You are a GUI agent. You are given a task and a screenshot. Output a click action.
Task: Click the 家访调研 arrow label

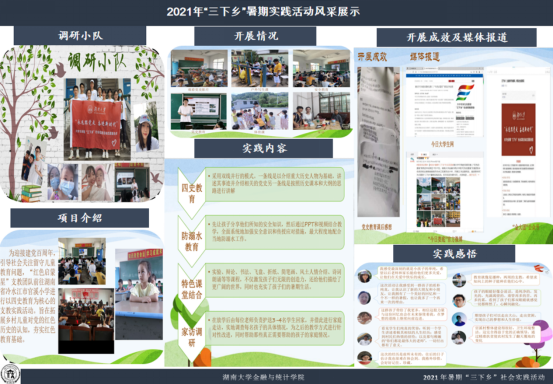tap(192, 337)
